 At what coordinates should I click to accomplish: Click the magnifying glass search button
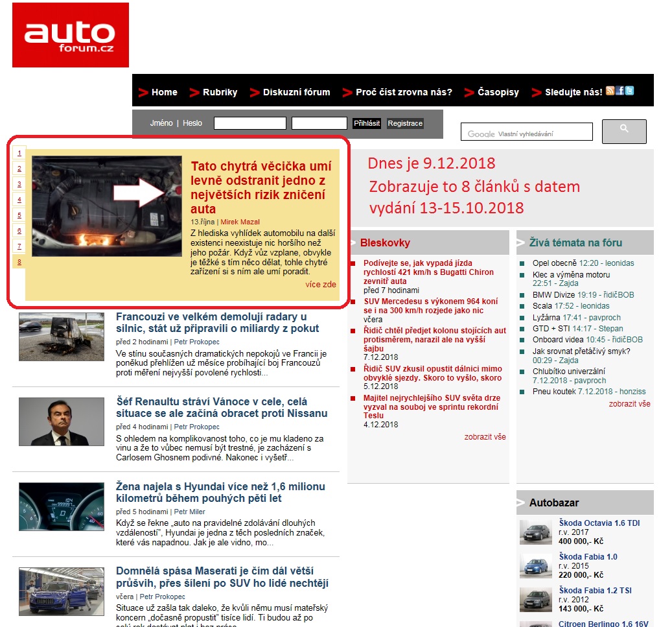[x=623, y=131]
